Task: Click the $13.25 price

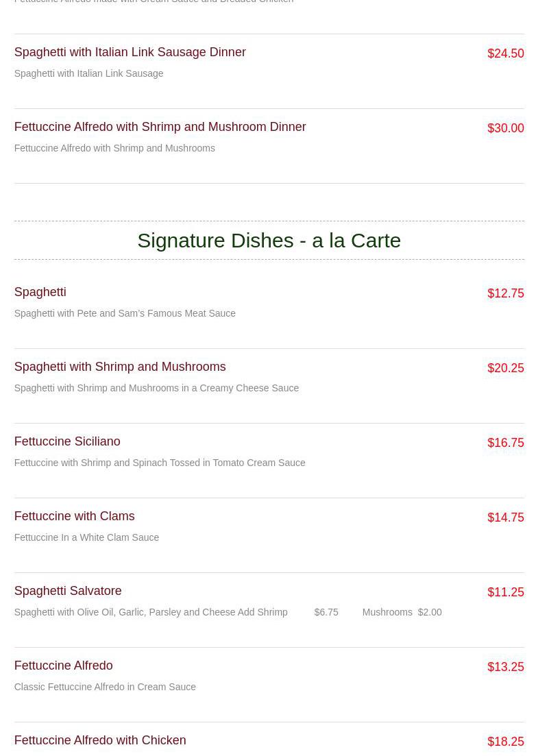Action: pyautogui.click(x=505, y=668)
